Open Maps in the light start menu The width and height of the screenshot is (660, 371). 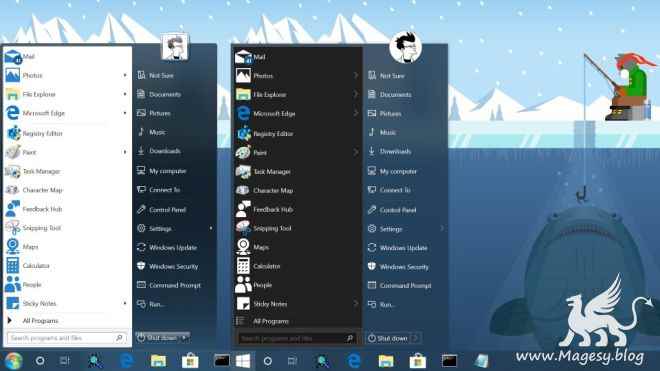click(67, 247)
